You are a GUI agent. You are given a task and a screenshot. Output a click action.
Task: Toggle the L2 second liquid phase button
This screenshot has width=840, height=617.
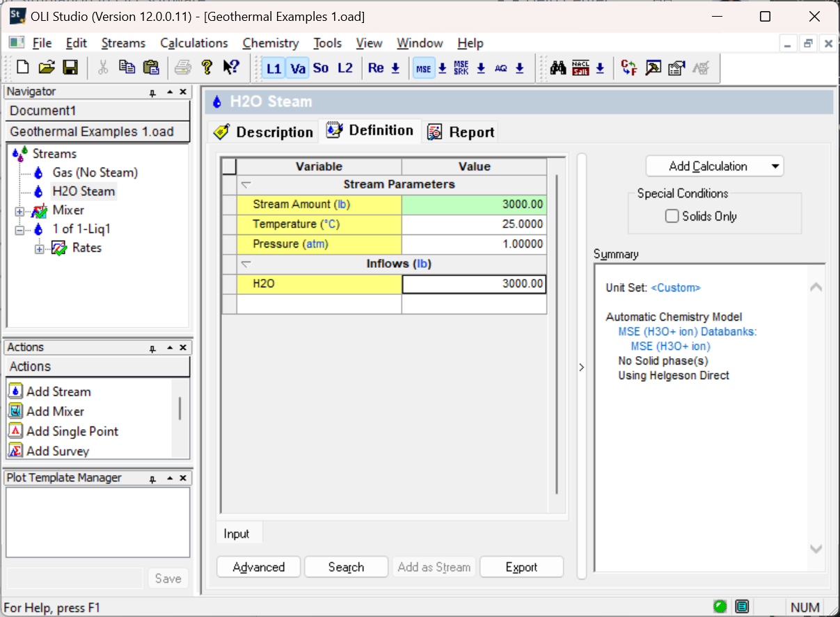tap(345, 68)
